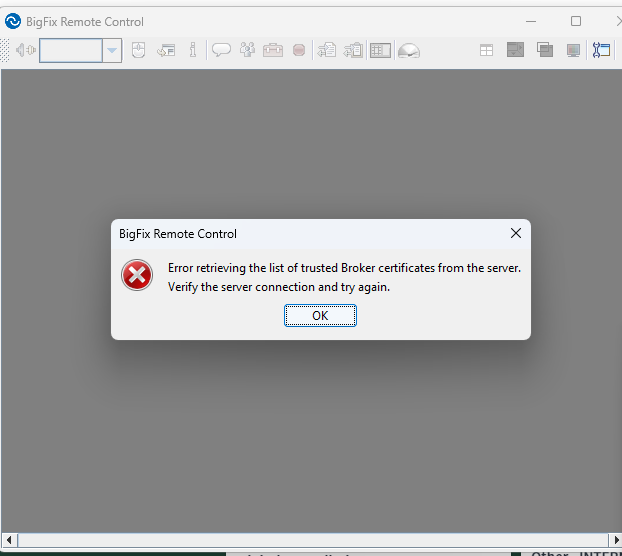Click the collaboration users icon
Viewport: 622px width, 556px height.
tap(247, 50)
